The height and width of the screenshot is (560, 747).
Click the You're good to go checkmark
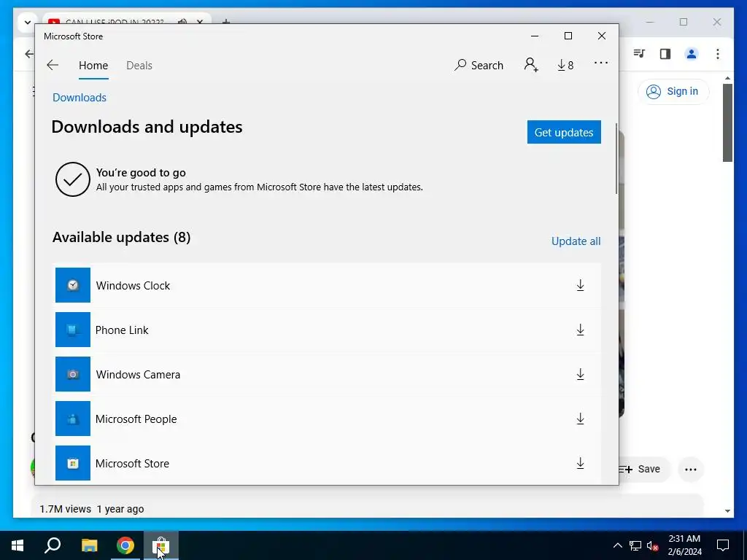(73, 179)
